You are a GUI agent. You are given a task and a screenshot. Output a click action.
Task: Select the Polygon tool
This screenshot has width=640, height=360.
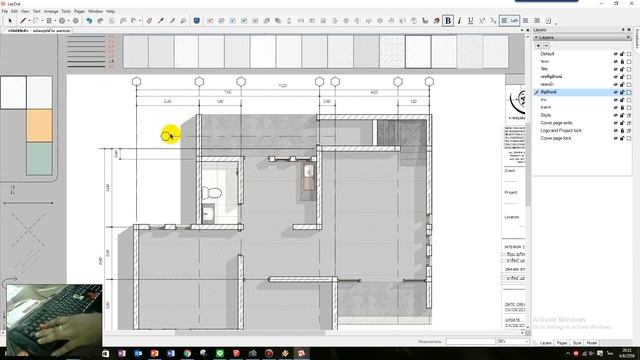(x=76, y=20)
